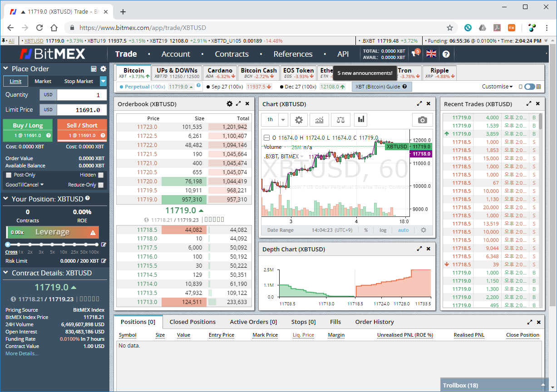The width and height of the screenshot is (557, 392).
Task: Open the chart interval dropdown arrow
Action: pos(283,120)
